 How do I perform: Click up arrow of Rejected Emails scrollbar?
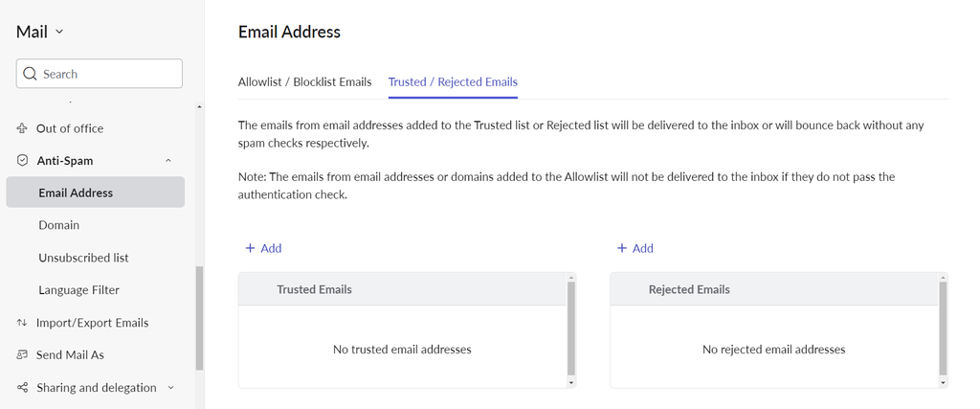(x=943, y=278)
